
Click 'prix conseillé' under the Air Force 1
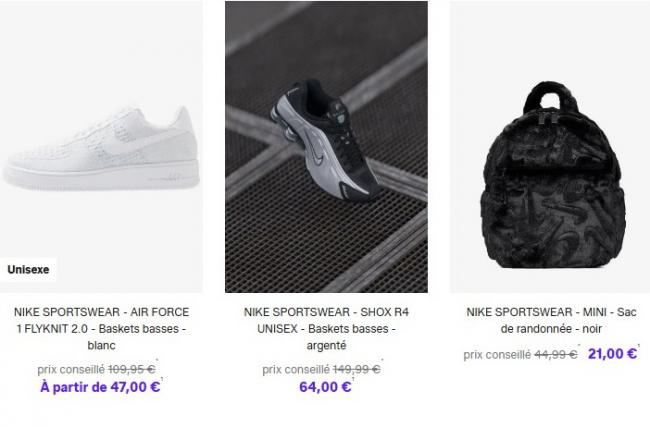coord(71,369)
